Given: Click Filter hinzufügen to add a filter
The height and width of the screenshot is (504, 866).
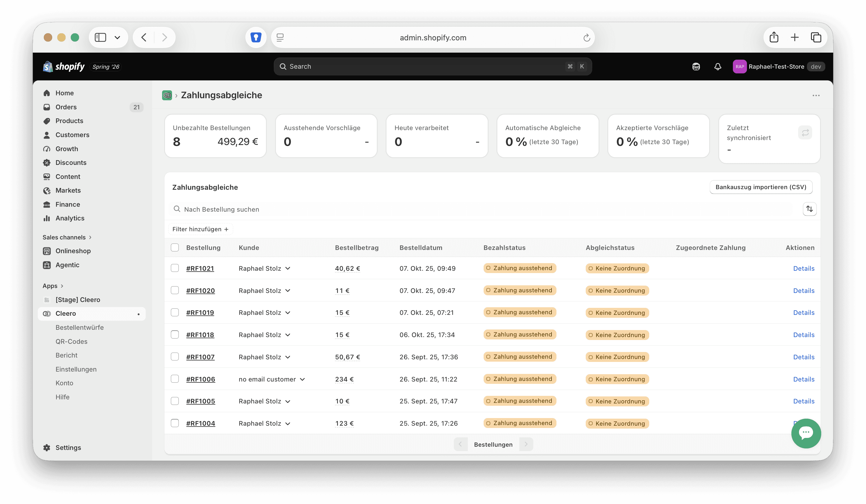Looking at the screenshot, I should (200, 229).
